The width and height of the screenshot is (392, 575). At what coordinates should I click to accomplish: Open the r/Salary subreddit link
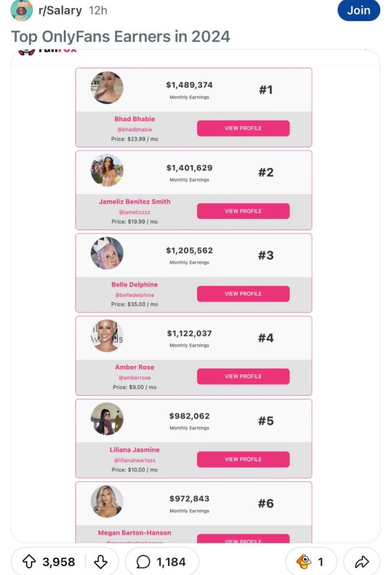[60, 10]
